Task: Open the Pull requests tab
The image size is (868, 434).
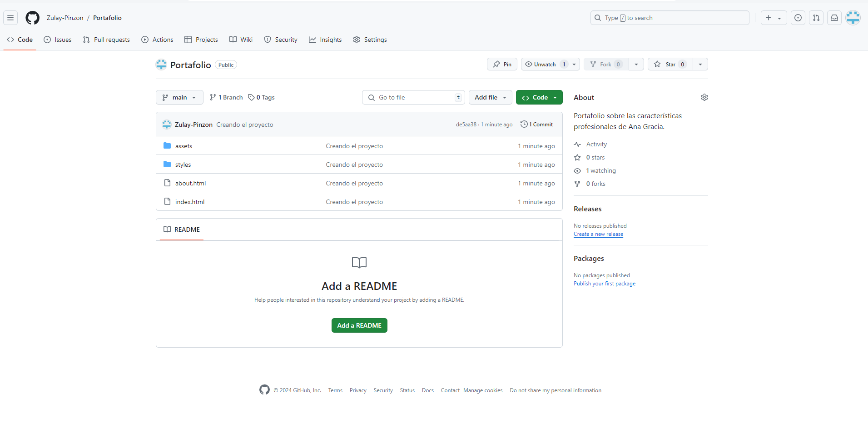Action: (x=106, y=40)
